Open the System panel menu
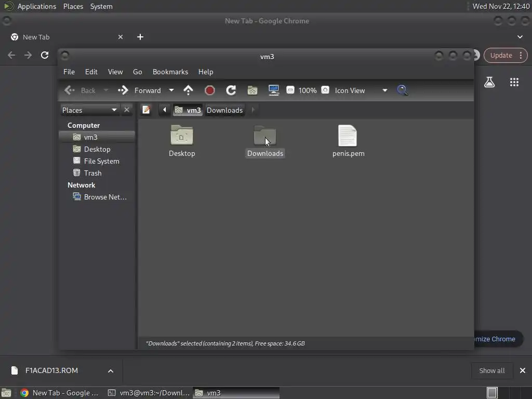The width and height of the screenshot is (532, 399). click(x=101, y=6)
